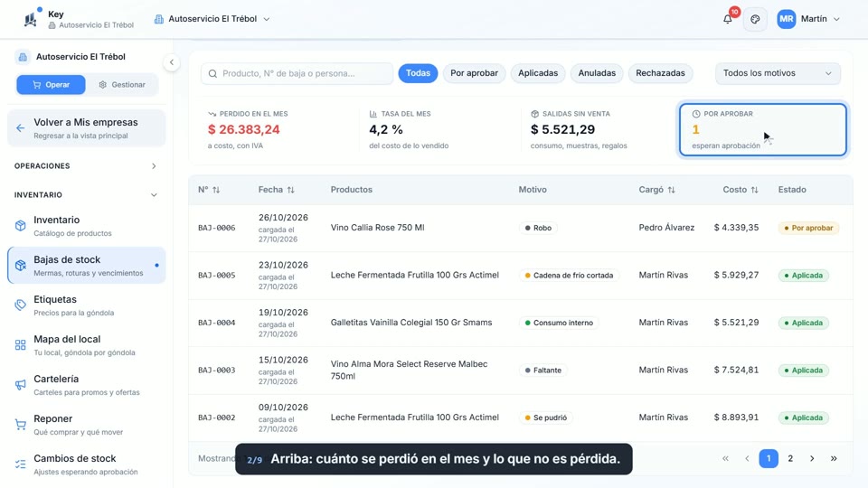
Task: Select page 1 in pagination
Action: [x=769, y=458]
